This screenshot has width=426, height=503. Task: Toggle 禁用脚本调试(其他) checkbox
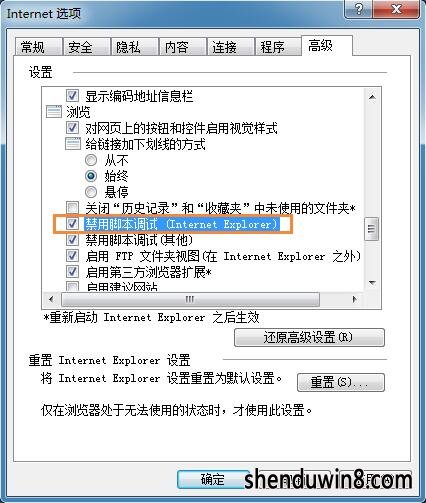[72, 240]
